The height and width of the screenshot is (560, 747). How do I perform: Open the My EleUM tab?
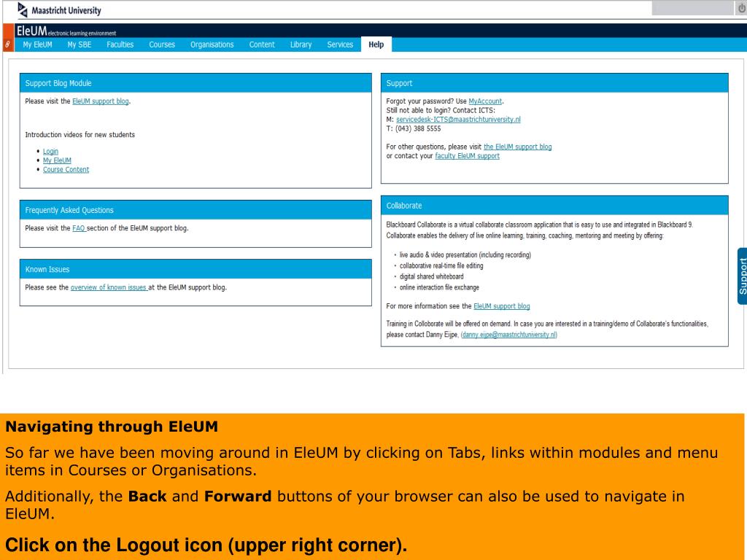tap(38, 44)
